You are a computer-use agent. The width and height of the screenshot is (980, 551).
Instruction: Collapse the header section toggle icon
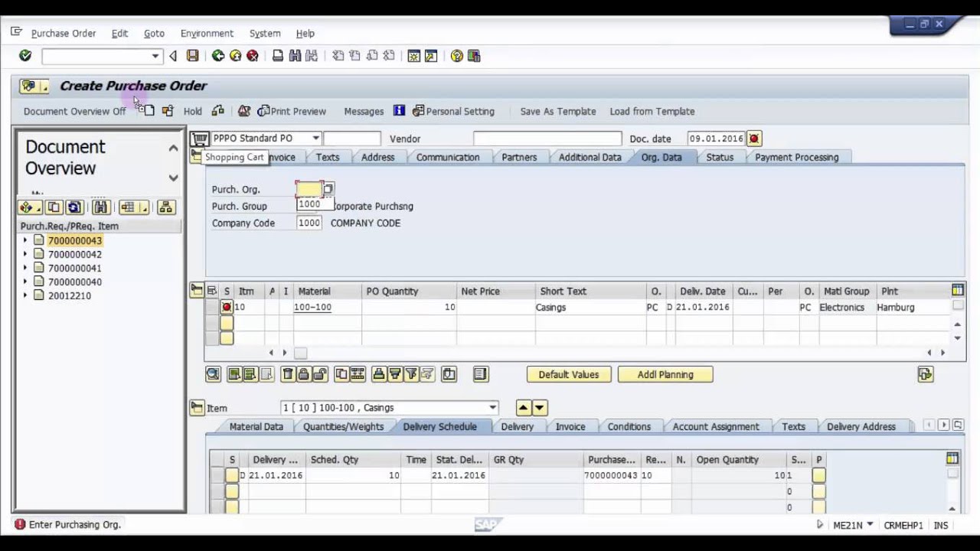tap(197, 157)
